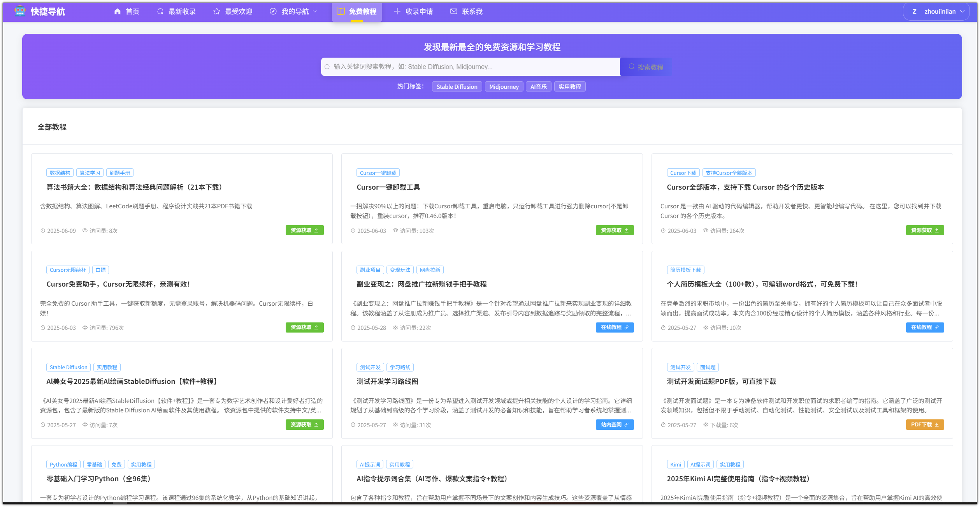Click the Z user avatar
Image resolution: width=980 pixels, height=507 pixels.
point(914,12)
